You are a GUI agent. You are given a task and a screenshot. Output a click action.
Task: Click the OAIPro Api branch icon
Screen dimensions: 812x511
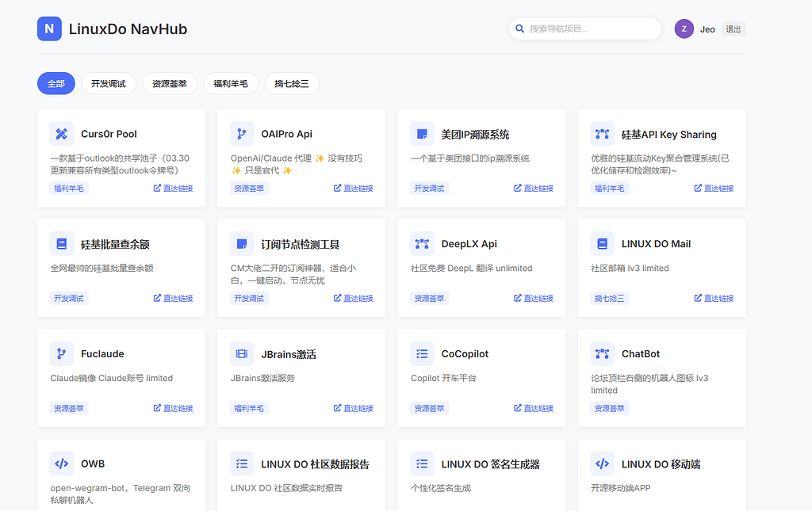point(242,134)
